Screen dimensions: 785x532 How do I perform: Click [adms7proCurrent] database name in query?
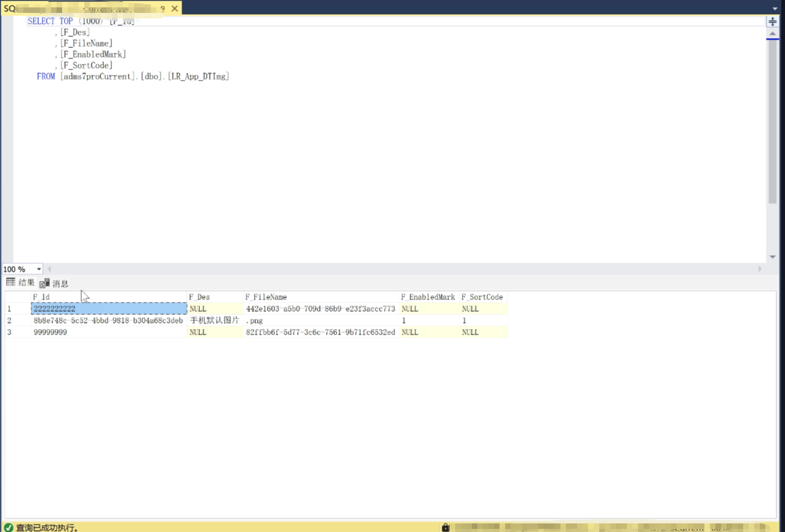[97, 76]
